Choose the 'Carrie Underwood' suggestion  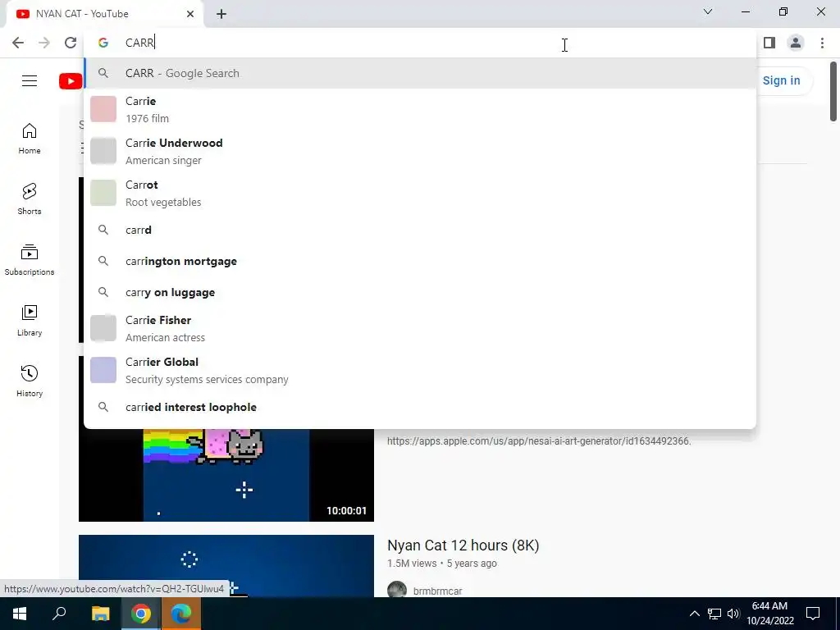pyautogui.click(x=420, y=151)
